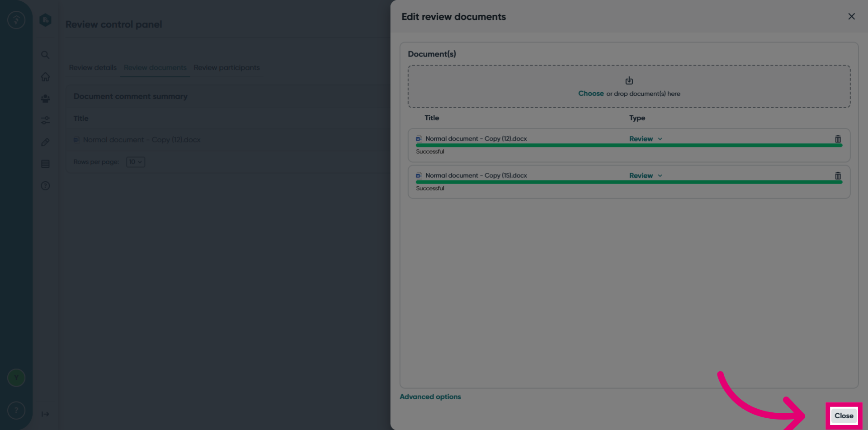Delete Normal document - Copy (15).docx

[x=838, y=175]
